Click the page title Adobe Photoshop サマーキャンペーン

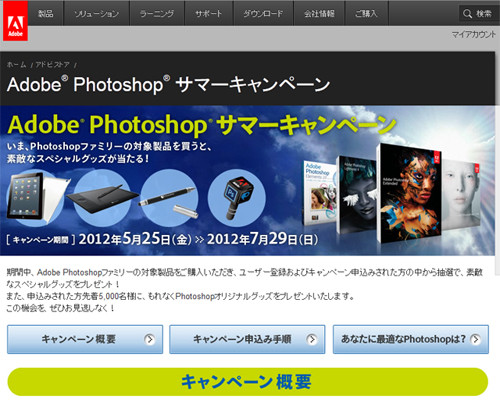click(x=168, y=84)
